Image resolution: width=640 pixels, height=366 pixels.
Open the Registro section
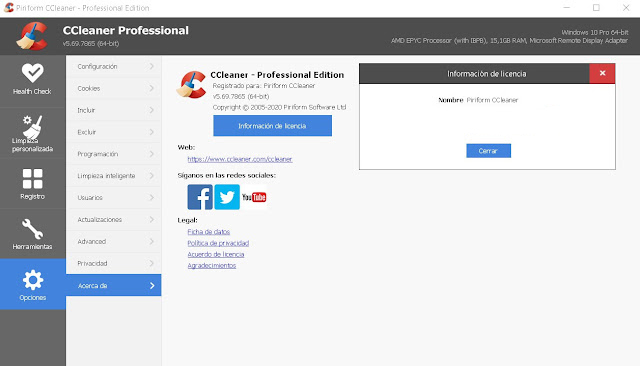32,184
